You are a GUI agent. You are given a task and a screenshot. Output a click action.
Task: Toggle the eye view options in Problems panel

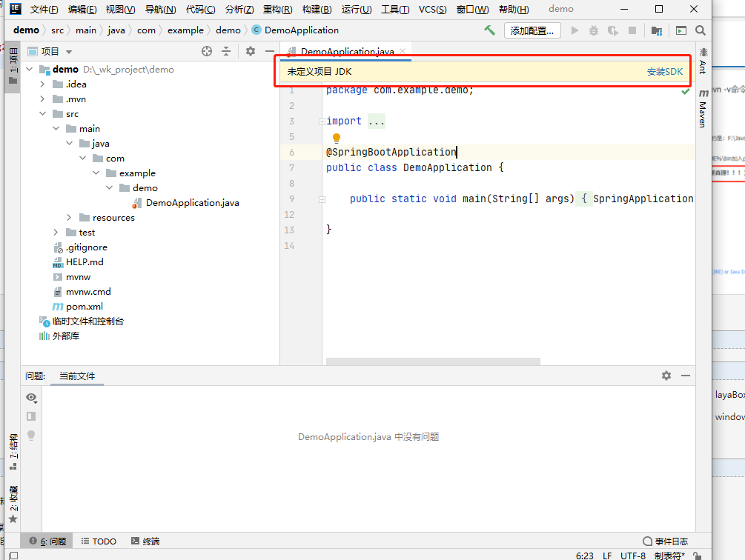click(31, 398)
